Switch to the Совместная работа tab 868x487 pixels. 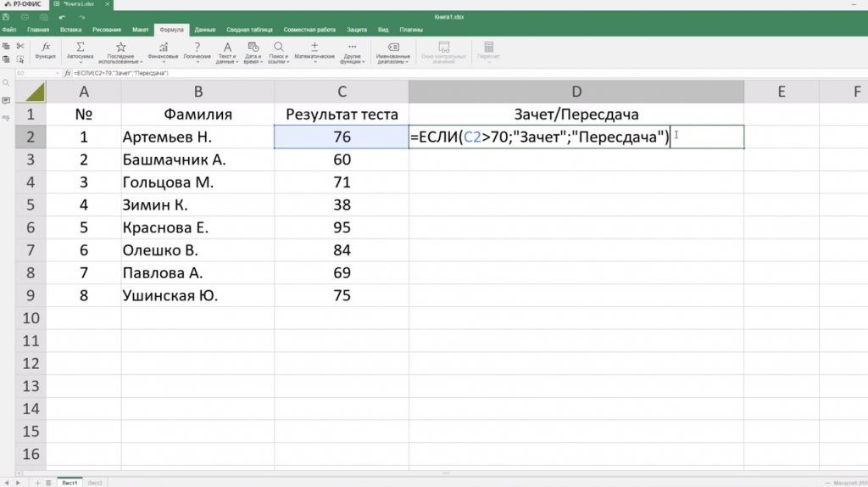(309, 30)
